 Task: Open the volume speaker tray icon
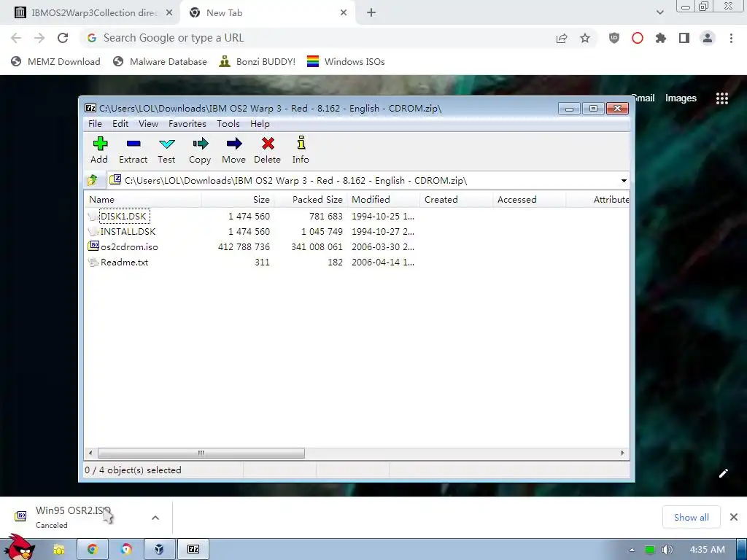tap(667, 550)
